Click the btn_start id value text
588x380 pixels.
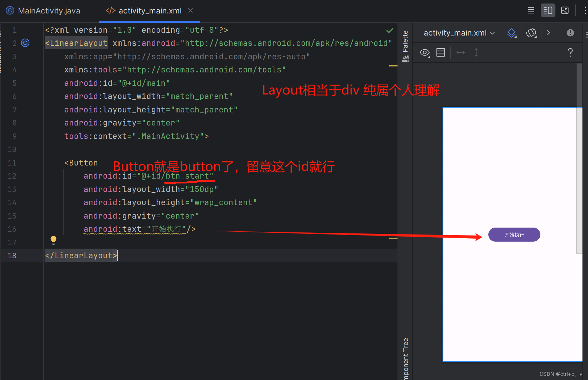pyautogui.click(x=187, y=176)
